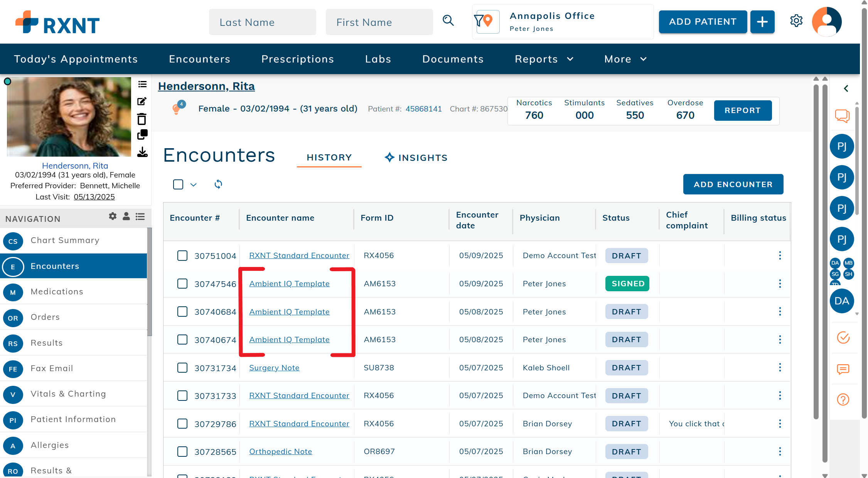Image resolution: width=868 pixels, height=478 pixels.
Task: Open the Orthopedic Note encounter link
Action: point(280,451)
